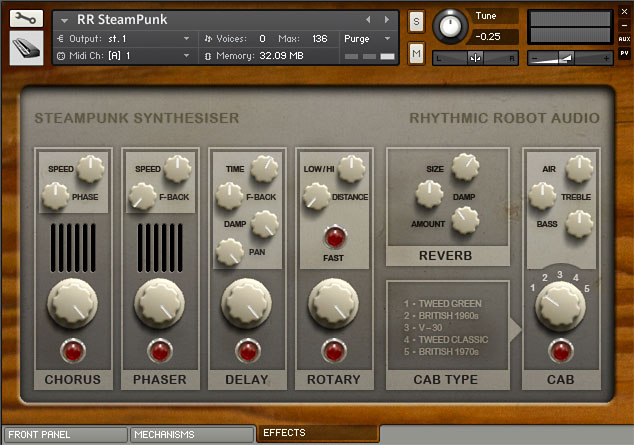
Task: Open the Midi Ch dropdown
Action: click(x=186, y=55)
